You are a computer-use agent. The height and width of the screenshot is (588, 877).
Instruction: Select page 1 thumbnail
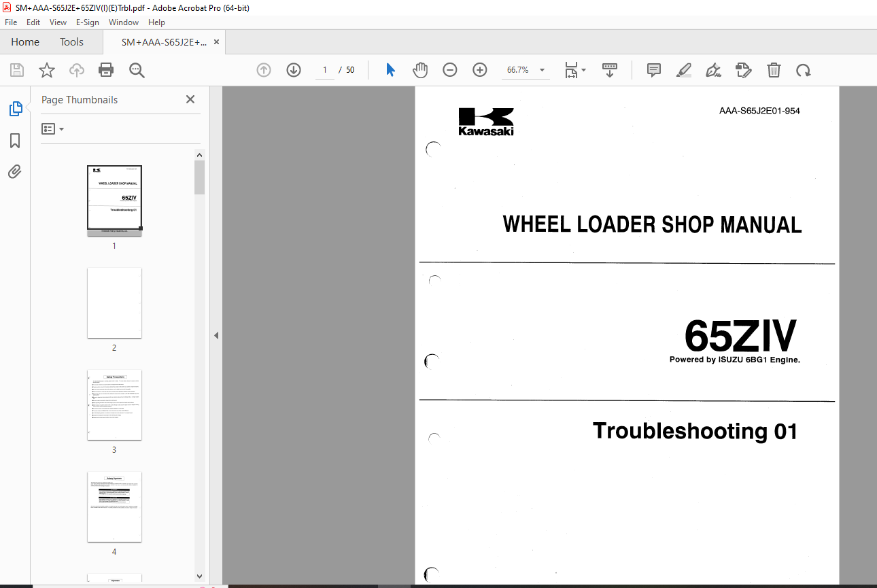coord(114,200)
